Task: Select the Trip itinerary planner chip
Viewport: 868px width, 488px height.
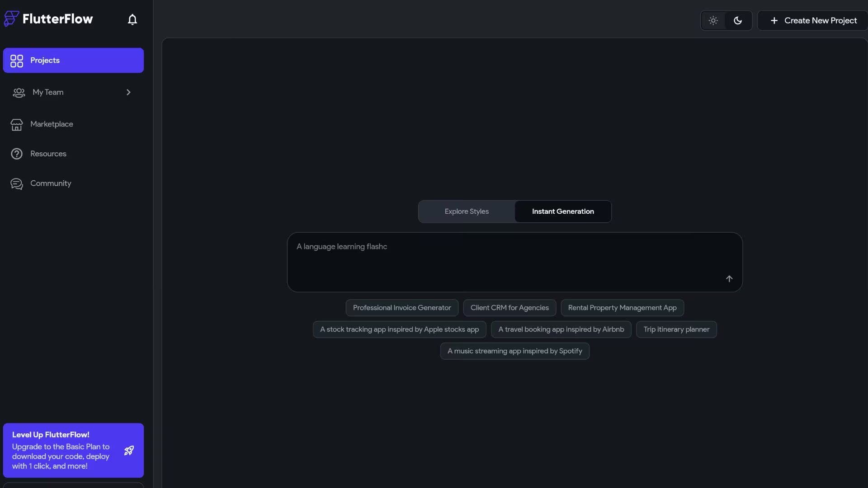Action: pos(676,329)
